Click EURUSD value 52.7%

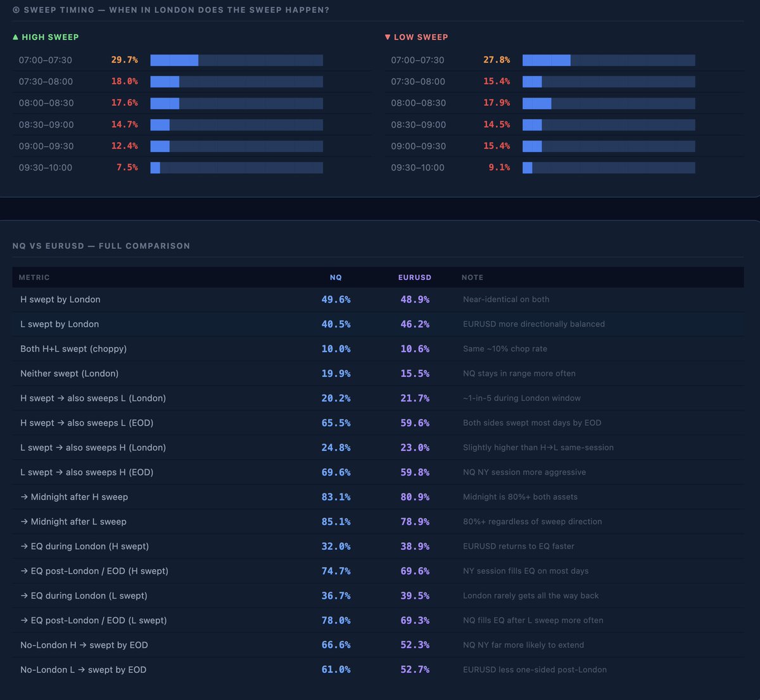tap(415, 670)
